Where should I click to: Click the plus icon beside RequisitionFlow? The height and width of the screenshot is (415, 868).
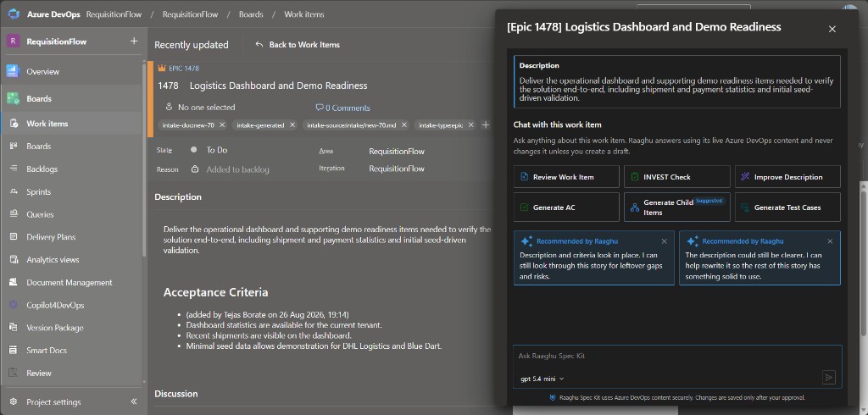(x=133, y=41)
